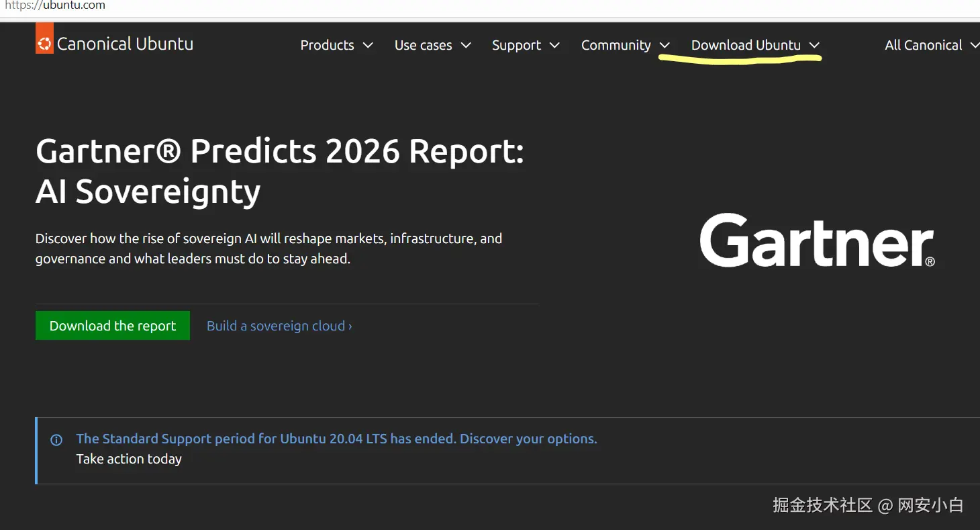Open the Products menu
Viewport: 980px width, 530px height.
tap(336, 45)
